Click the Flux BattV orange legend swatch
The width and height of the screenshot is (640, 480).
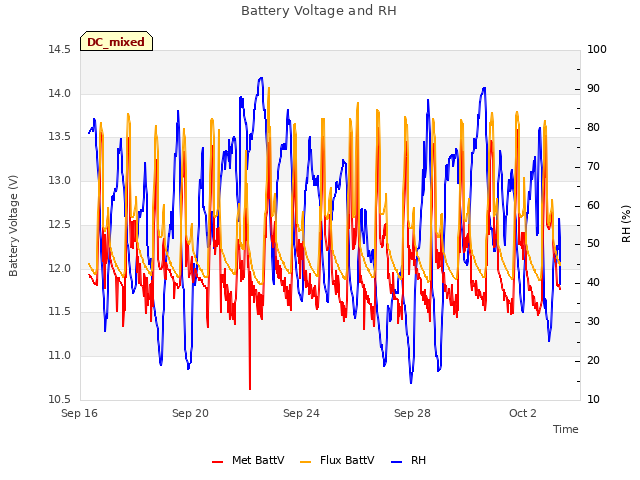[305, 462]
